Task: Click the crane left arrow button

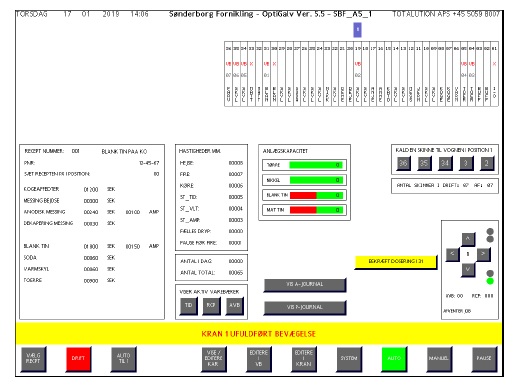Action: pyautogui.click(x=452, y=254)
